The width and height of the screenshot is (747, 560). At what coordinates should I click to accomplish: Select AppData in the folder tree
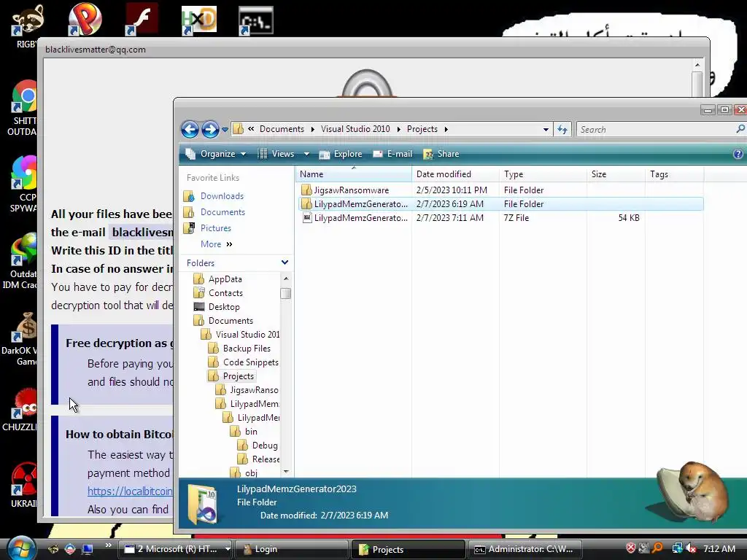coord(225,279)
